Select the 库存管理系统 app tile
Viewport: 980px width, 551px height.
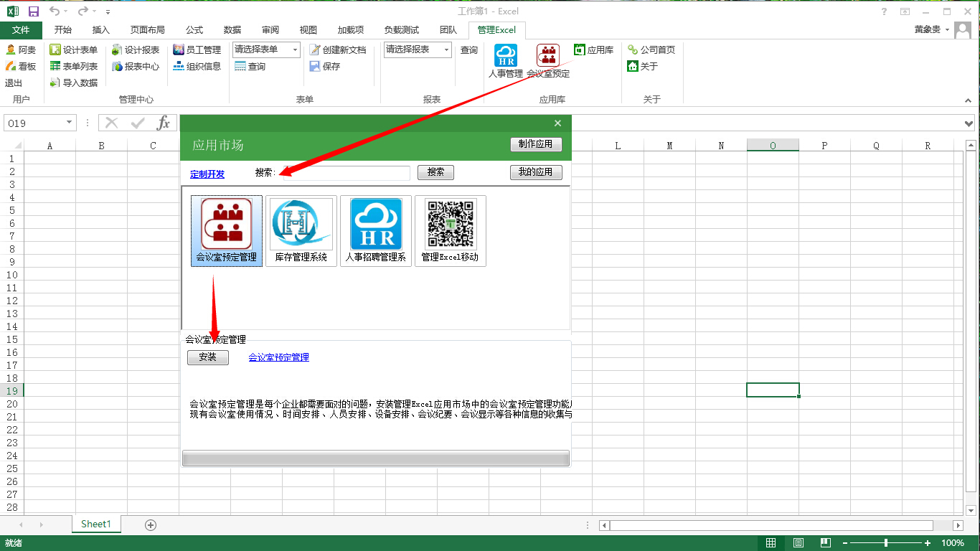301,231
